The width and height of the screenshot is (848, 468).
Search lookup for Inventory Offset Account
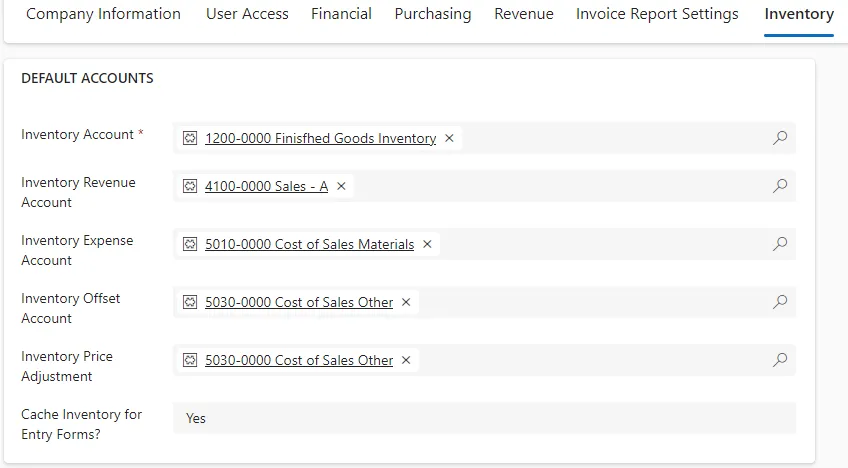[780, 302]
